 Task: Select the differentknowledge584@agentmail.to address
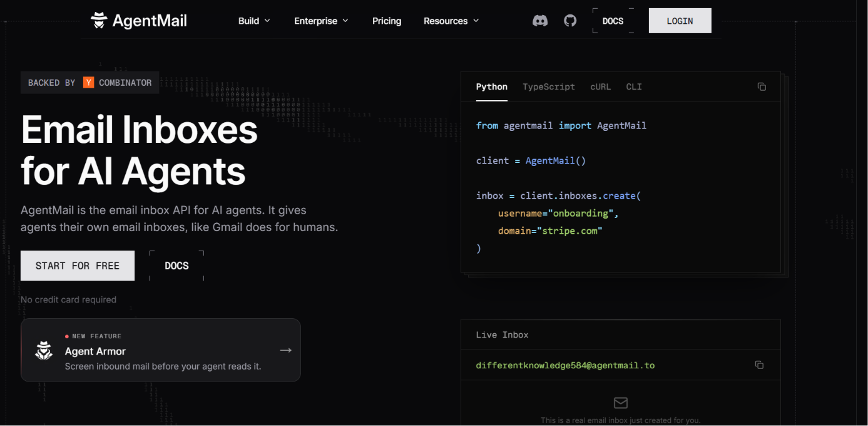[565, 365]
